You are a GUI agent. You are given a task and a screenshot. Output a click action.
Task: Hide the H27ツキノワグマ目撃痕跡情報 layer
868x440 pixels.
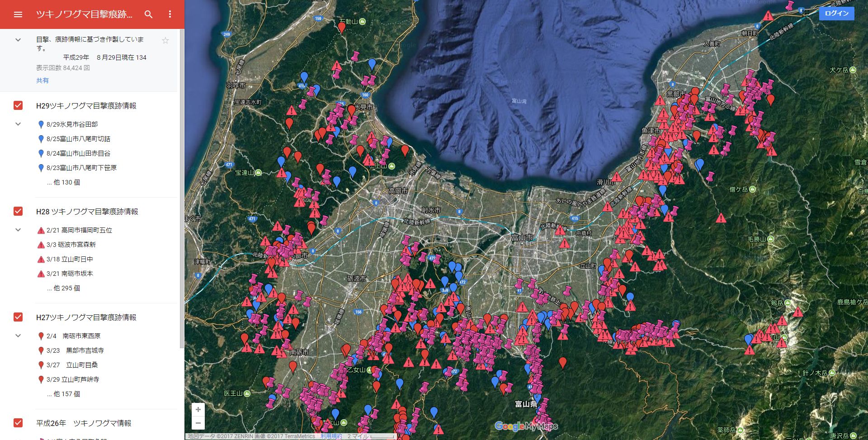coord(18,317)
